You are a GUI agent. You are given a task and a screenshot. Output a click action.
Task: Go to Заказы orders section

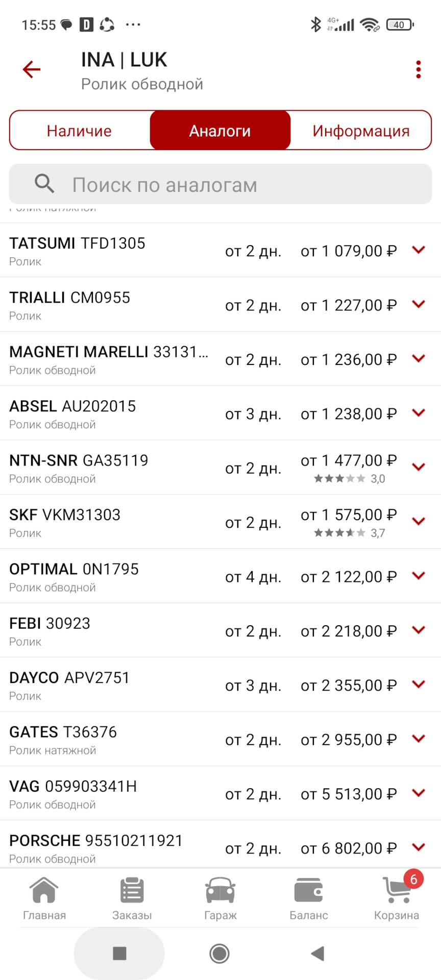132,899
